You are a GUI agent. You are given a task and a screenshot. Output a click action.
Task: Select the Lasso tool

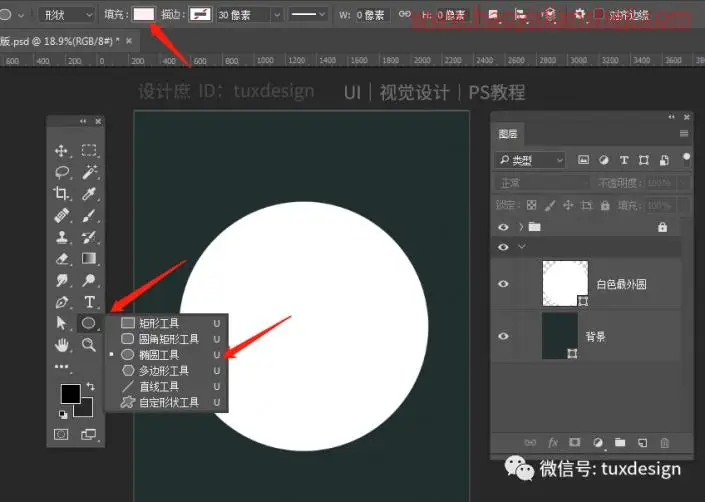pos(62,172)
